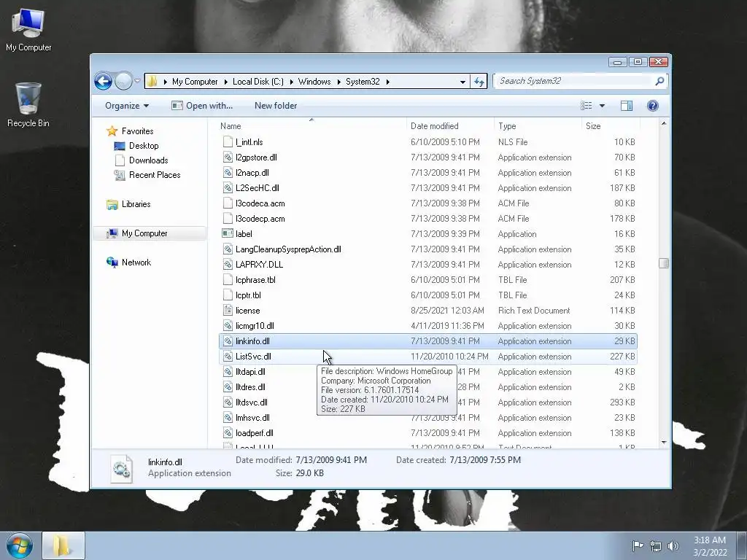Open Help with the question mark icon

(653, 106)
